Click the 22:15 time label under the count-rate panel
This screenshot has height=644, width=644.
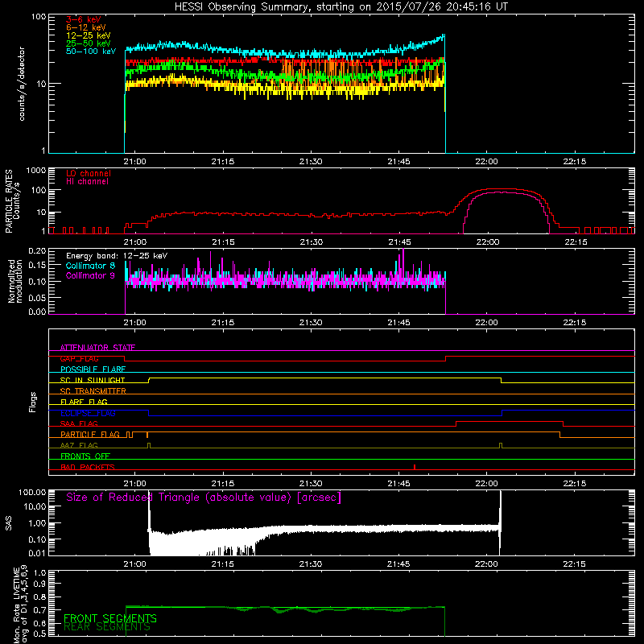[575, 162]
